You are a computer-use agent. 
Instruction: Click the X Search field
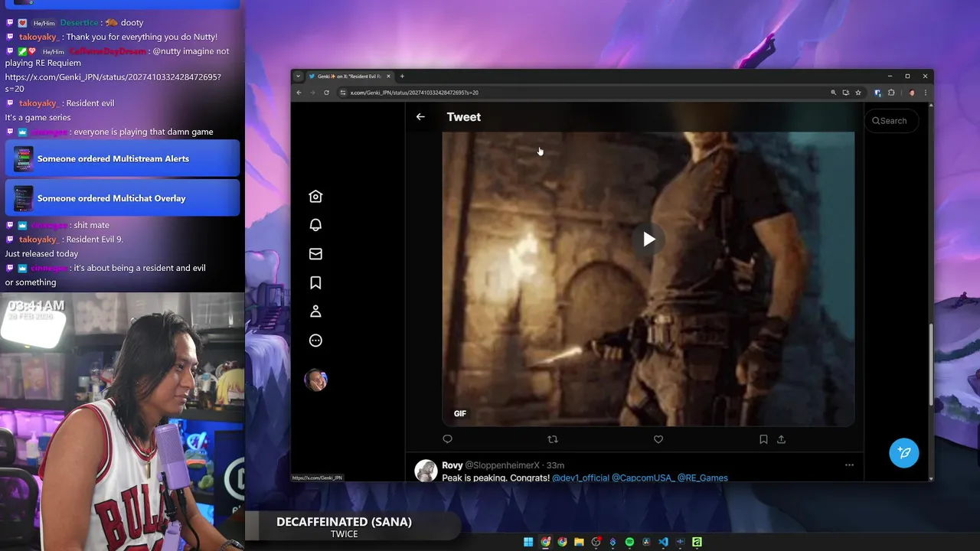[x=892, y=121]
